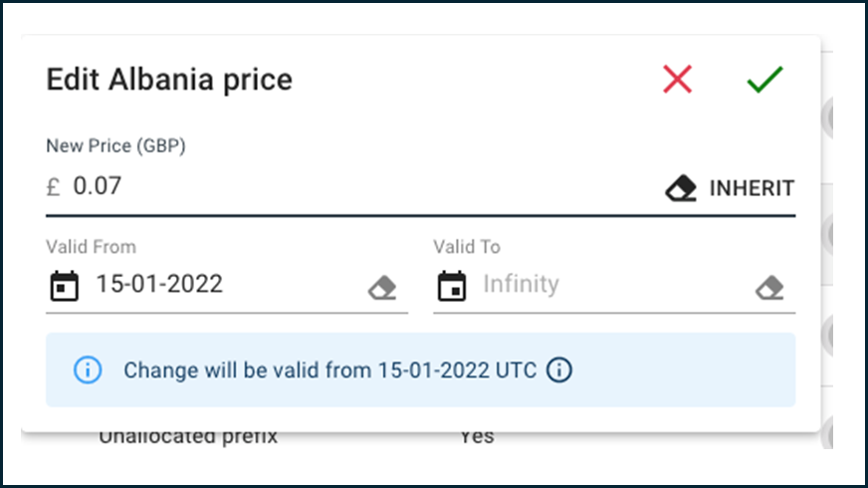Click the 'Valid From' label

[x=91, y=247]
